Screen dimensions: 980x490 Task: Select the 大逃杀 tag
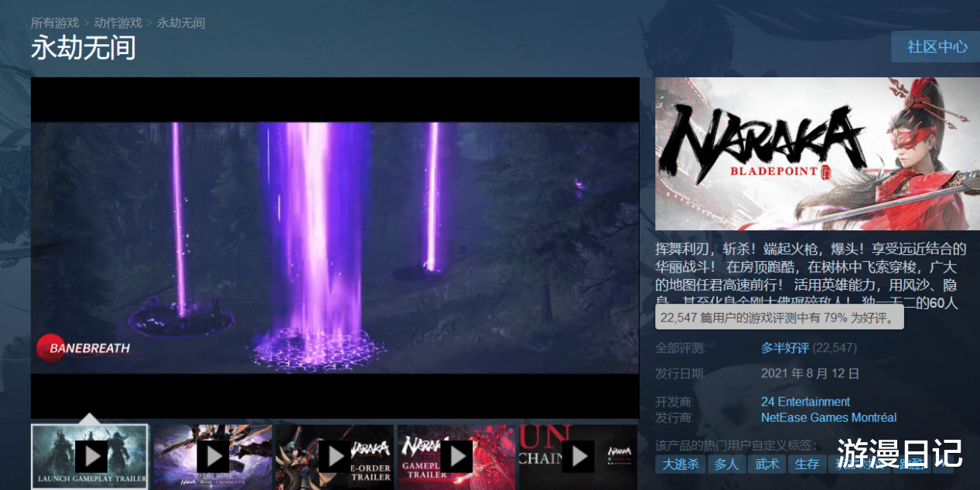click(x=681, y=464)
